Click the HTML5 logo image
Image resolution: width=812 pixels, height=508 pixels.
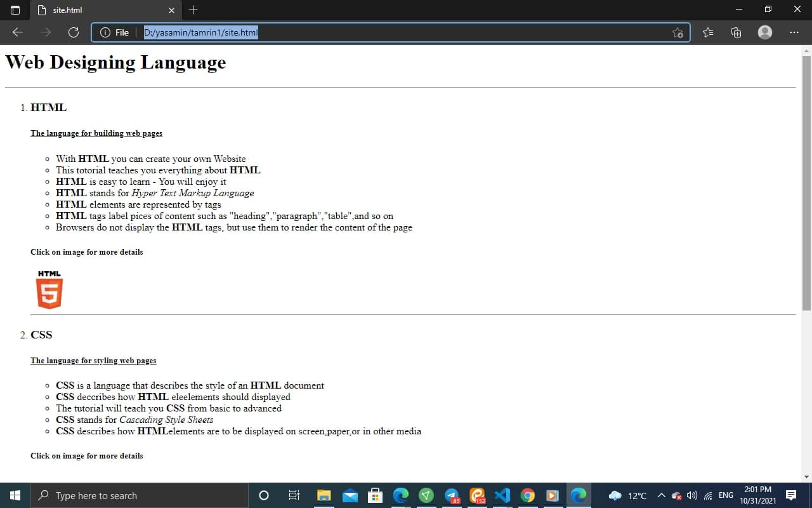point(49,290)
